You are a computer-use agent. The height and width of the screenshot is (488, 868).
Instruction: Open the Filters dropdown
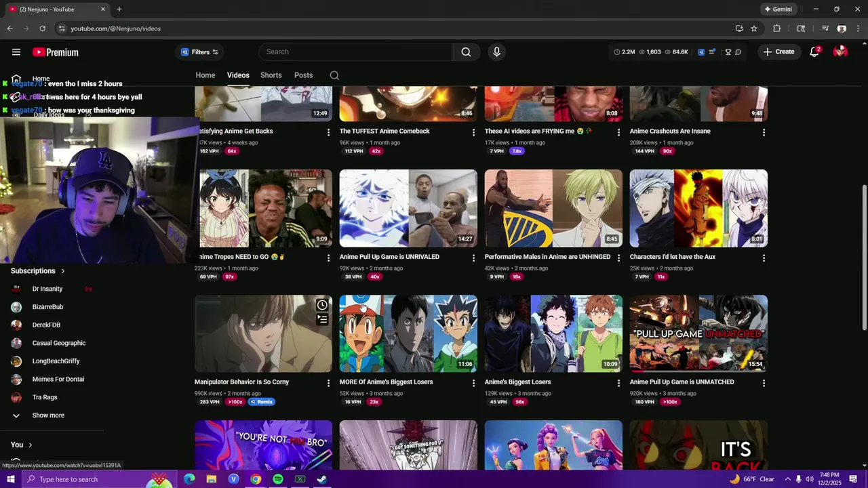pyautogui.click(x=199, y=52)
